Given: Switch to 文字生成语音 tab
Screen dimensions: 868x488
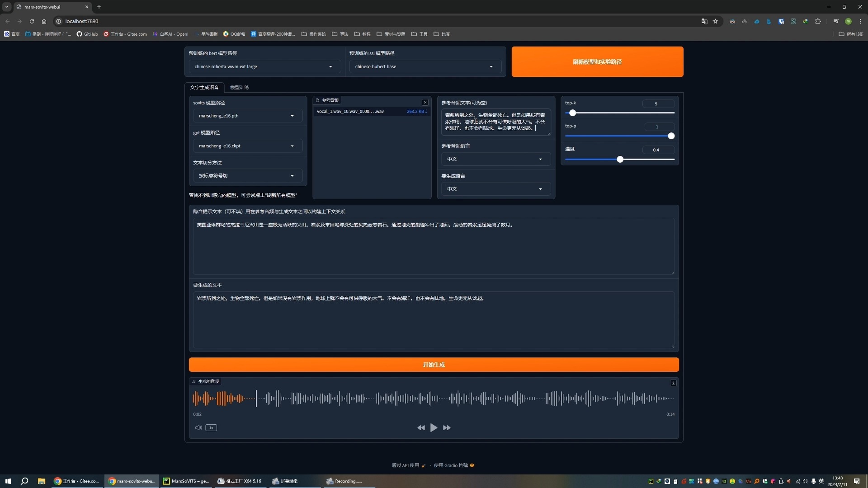Looking at the screenshot, I should (204, 87).
